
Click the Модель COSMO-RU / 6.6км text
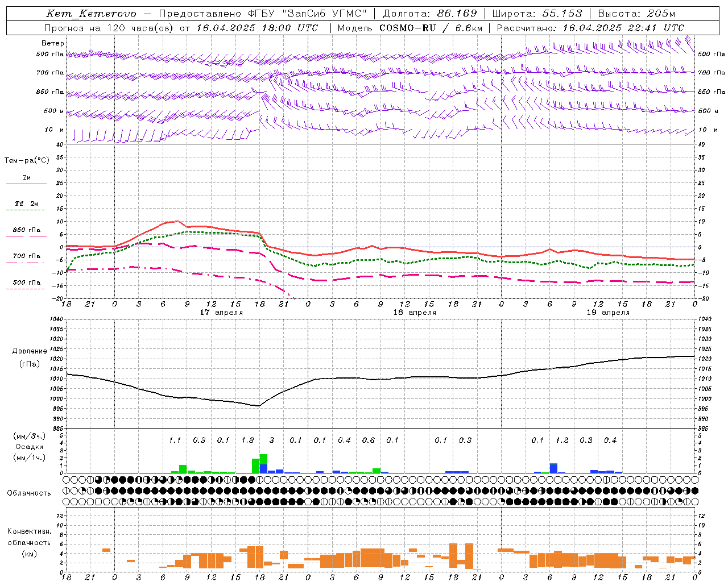coord(409,28)
